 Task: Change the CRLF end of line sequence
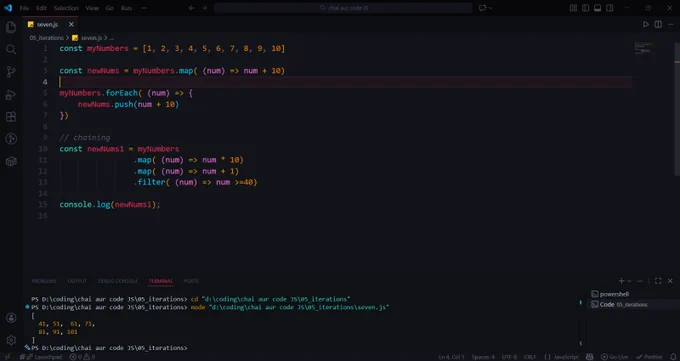click(530, 357)
